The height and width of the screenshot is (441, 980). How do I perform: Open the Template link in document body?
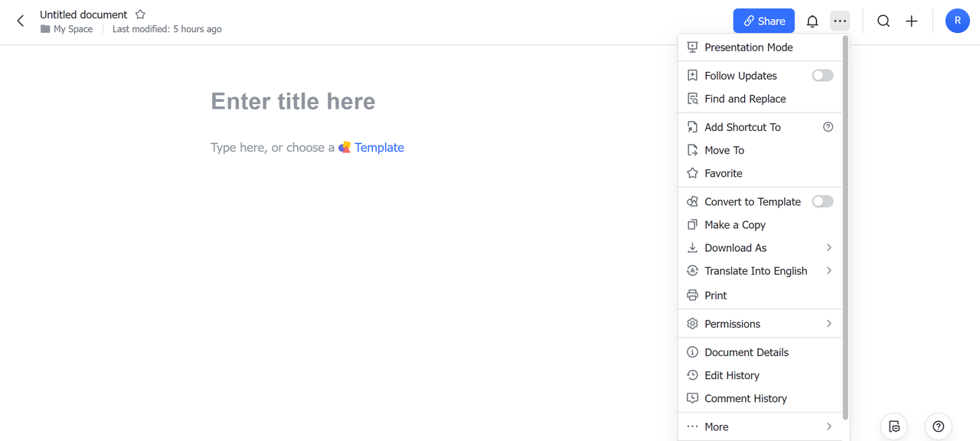click(379, 148)
